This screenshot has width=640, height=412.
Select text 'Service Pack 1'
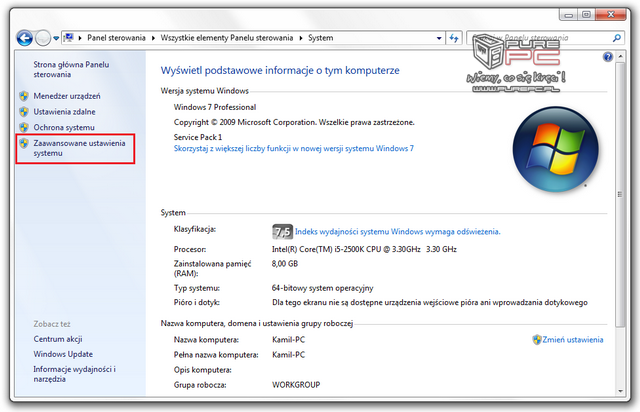(x=198, y=137)
